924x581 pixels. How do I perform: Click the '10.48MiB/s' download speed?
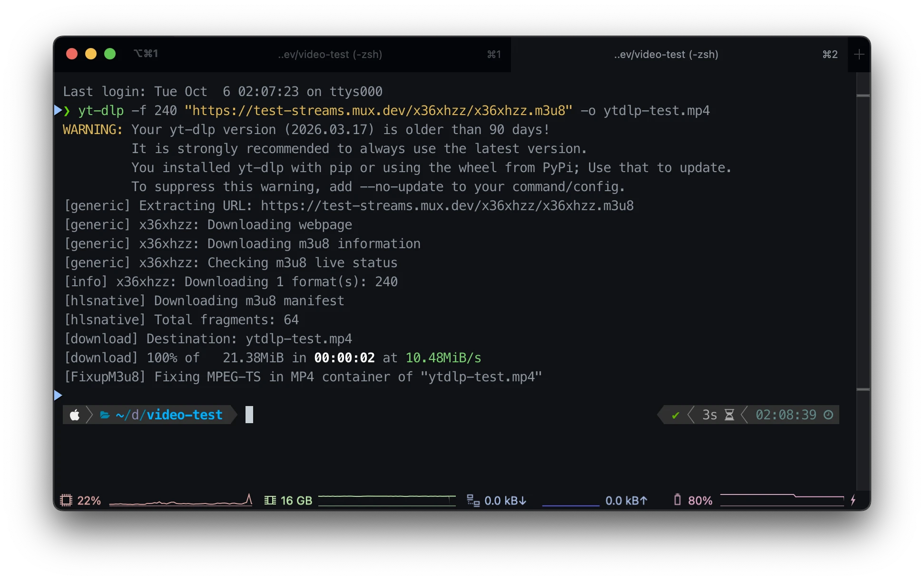point(443,358)
